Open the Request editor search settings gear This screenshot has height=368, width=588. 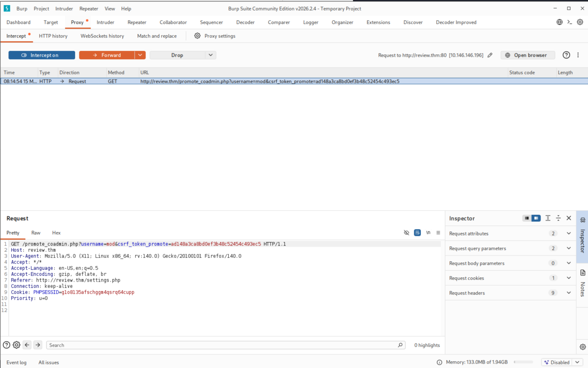tap(17, 345)
